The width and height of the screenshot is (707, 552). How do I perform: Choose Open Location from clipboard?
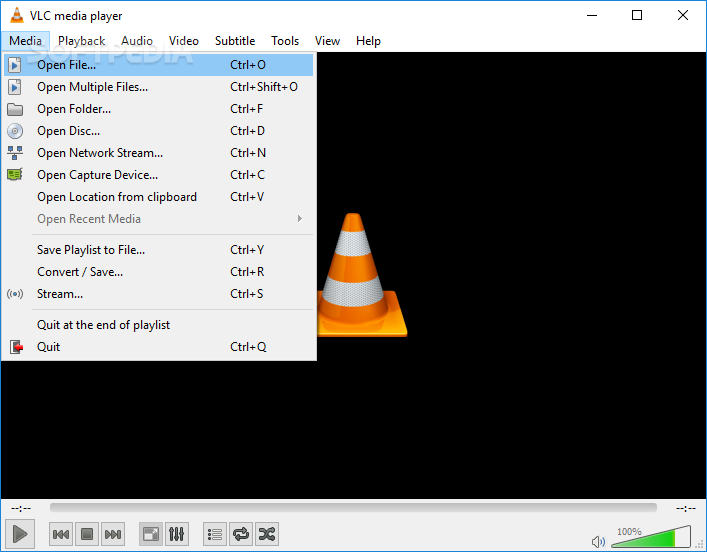click(x=159, y=197)
